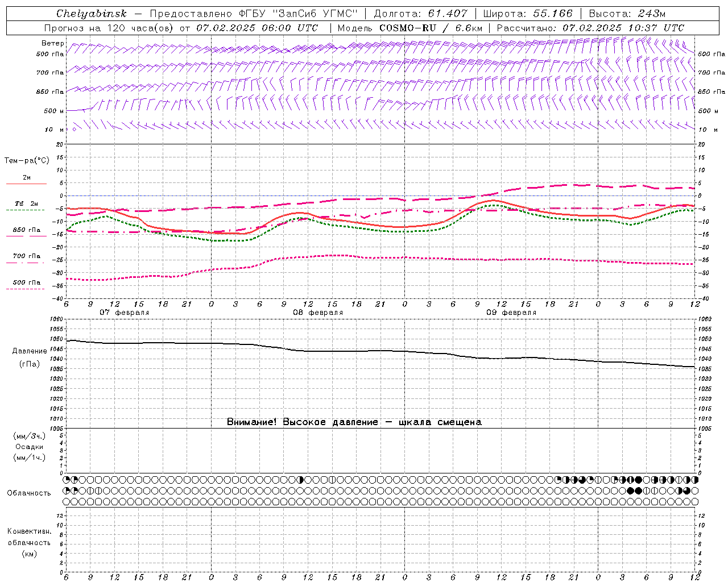
Task: Click the 700 гПа dash-dot legend line sample
Action: click(27, 263)
